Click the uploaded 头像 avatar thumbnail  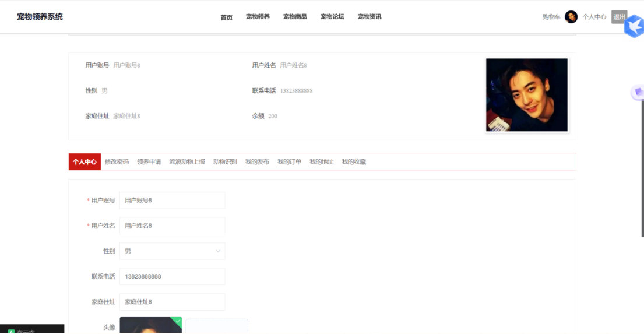point(151,325)
